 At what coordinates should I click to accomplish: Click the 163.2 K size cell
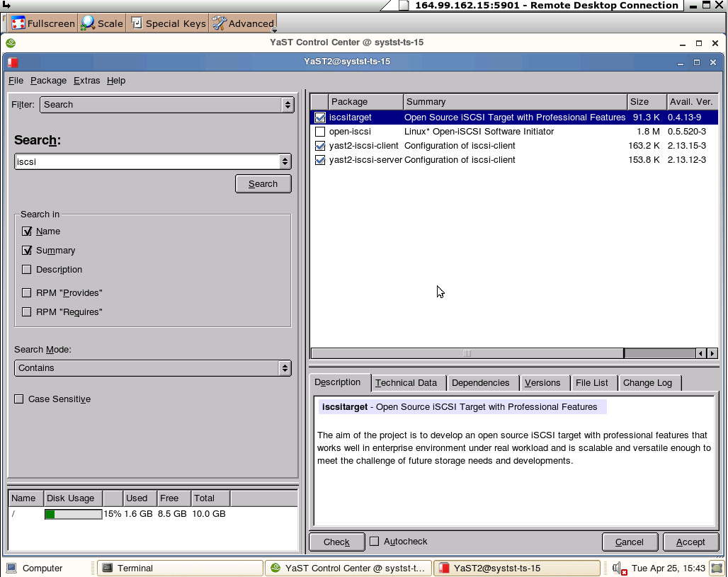point(644,146)
